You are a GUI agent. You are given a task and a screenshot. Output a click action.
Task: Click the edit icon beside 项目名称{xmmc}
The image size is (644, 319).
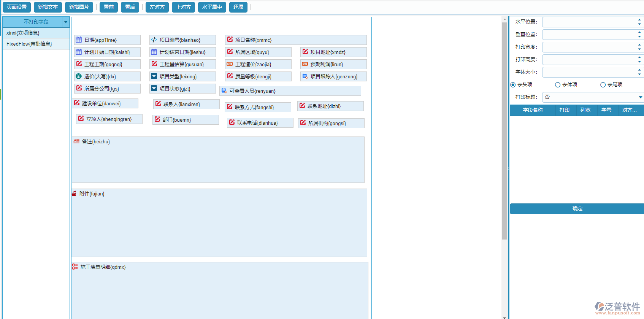click(x=230, y=39)
